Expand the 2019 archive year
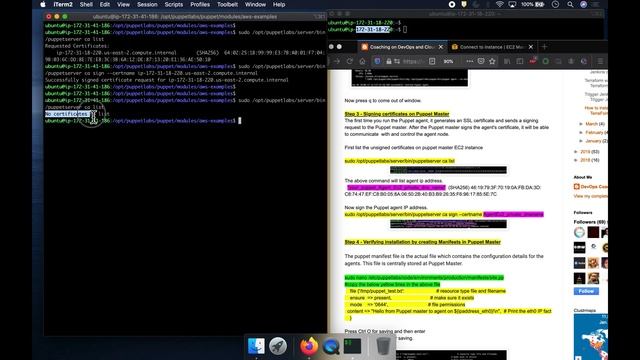The width and height of the screenshot is (640, 360). tap(576, 151)
